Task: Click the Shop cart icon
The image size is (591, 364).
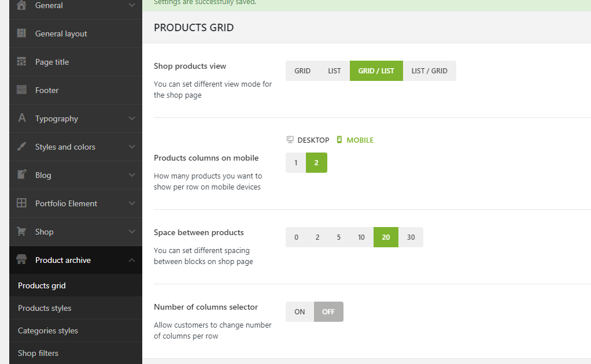Action: pos(22,232)
